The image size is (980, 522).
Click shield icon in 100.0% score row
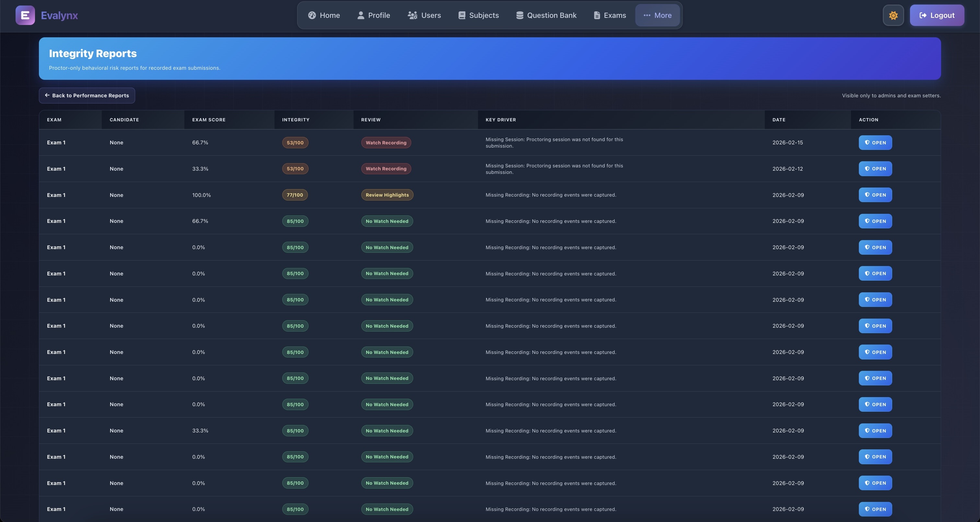tap(867, 195)
